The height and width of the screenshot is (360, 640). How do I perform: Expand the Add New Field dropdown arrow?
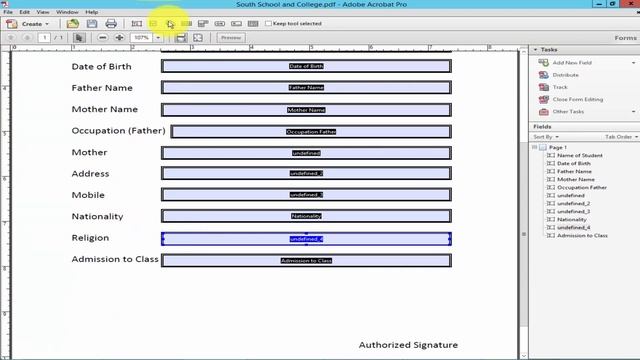click(633, 62)
